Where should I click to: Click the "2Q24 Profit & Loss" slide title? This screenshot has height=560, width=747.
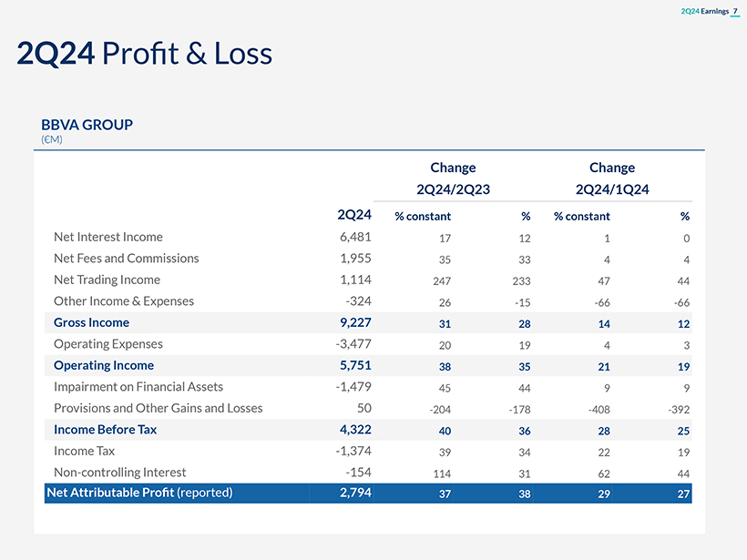[144, 54]
